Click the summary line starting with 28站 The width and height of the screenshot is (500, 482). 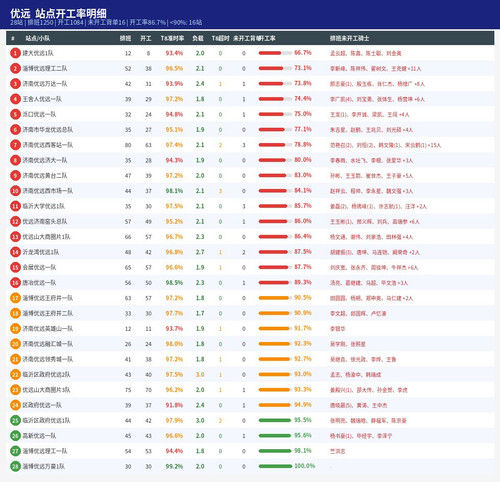coord(106,23)
